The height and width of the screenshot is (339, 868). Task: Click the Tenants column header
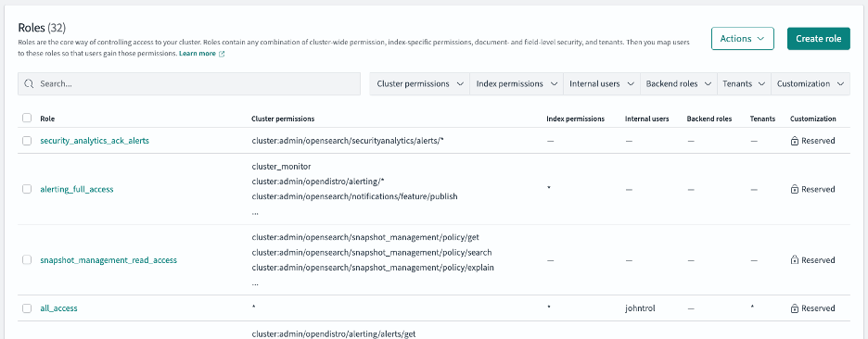click(763, 119)
